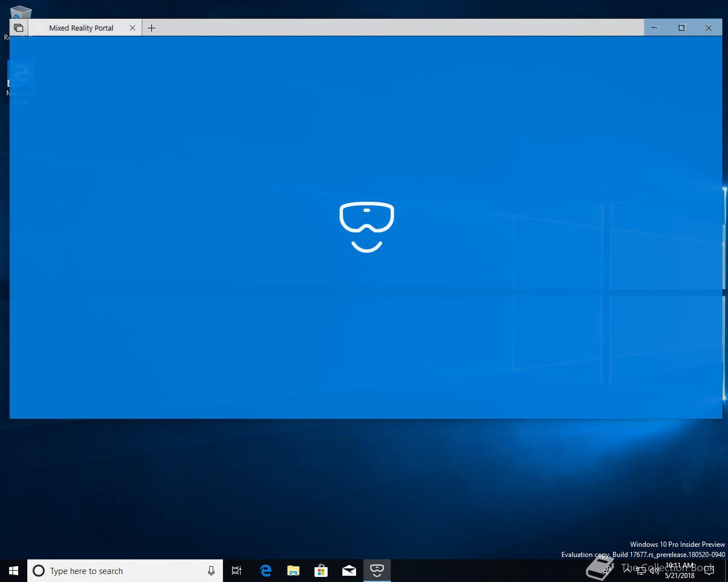Open Task View from the taskbar
Screen dimensions: 728x582
[237, 571]
